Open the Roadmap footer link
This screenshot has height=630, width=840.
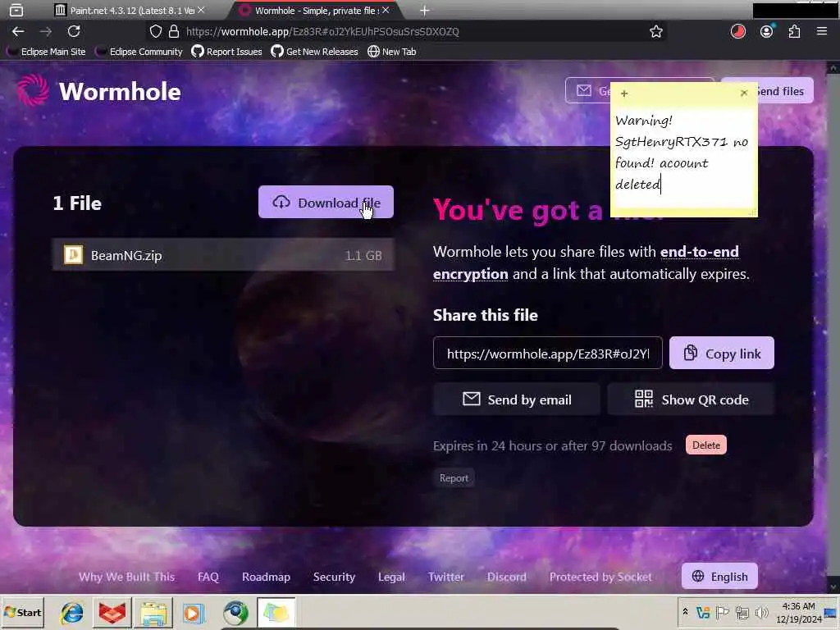(266, 577)
